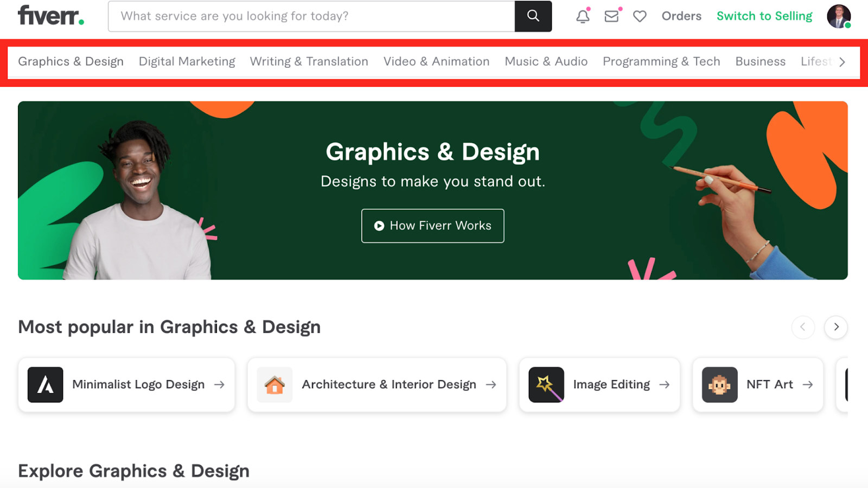This screenshot has width=868, height=488.
Task: Click 'Explore Graphics & Design' heading
Action: (134, 471)
